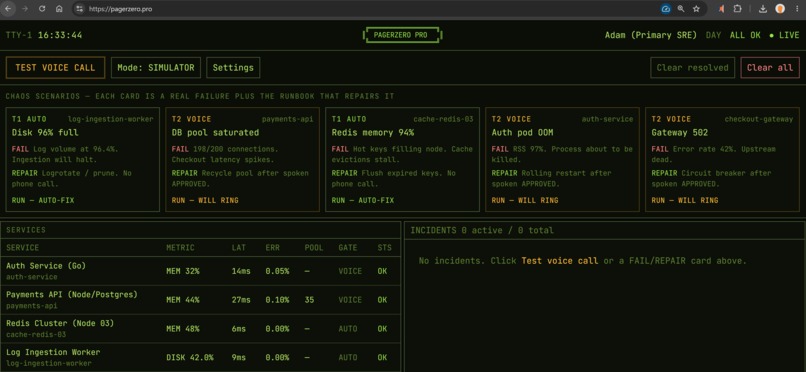This screenshot has width=806, height=372.
Task: Click RUN — WILL RING on payments-api card
Action: (x=205, y=200)
